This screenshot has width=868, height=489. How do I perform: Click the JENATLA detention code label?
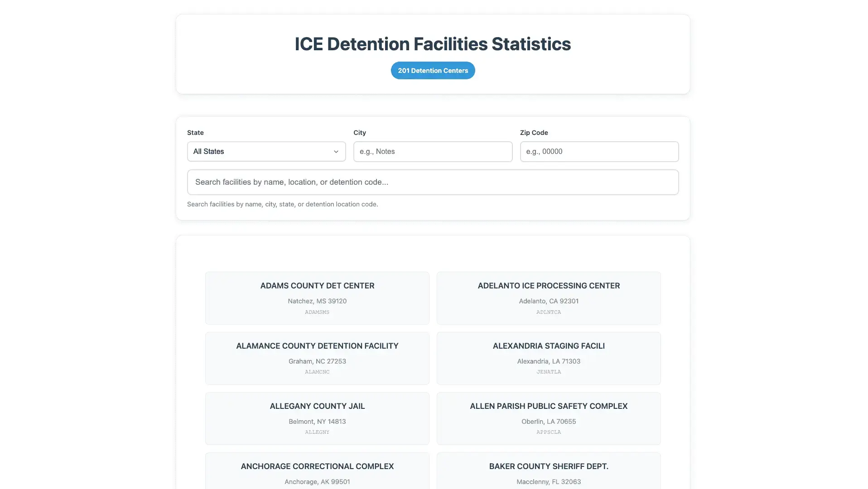tap(548, 371)
